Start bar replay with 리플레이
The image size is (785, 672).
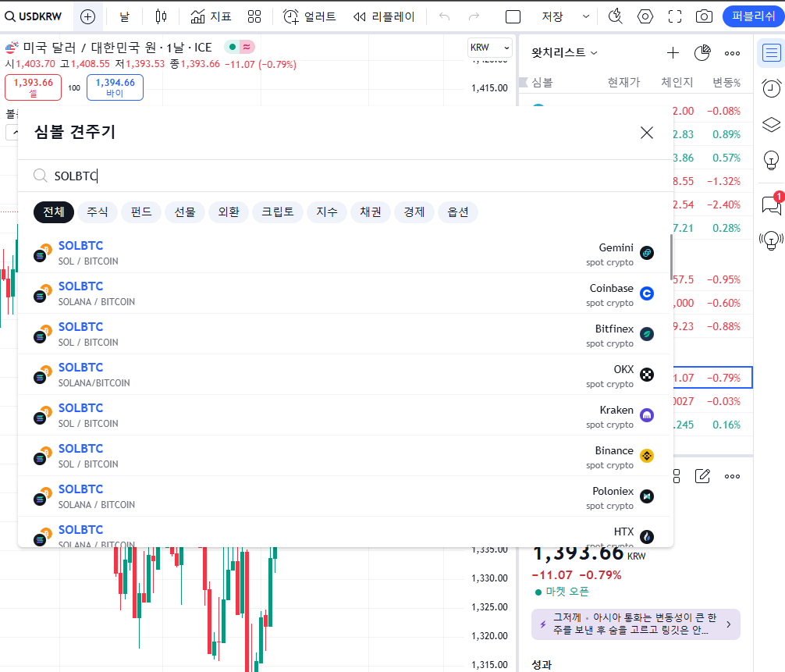click(384, 17)
